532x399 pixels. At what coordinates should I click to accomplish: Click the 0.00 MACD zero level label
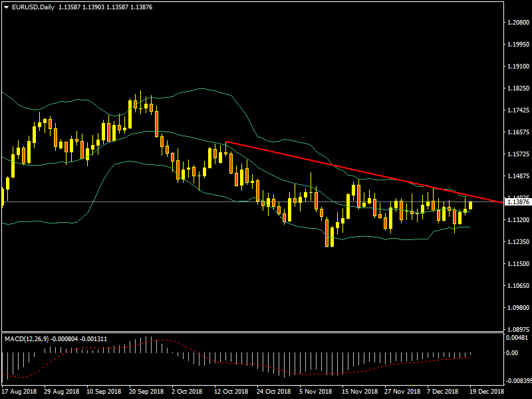[x=513, y=353]
